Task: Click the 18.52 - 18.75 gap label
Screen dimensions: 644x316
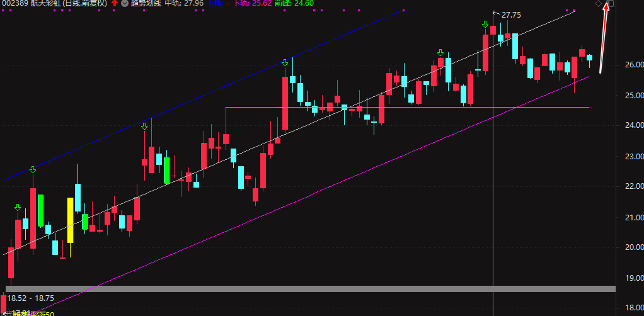Action: coord(30,298)
